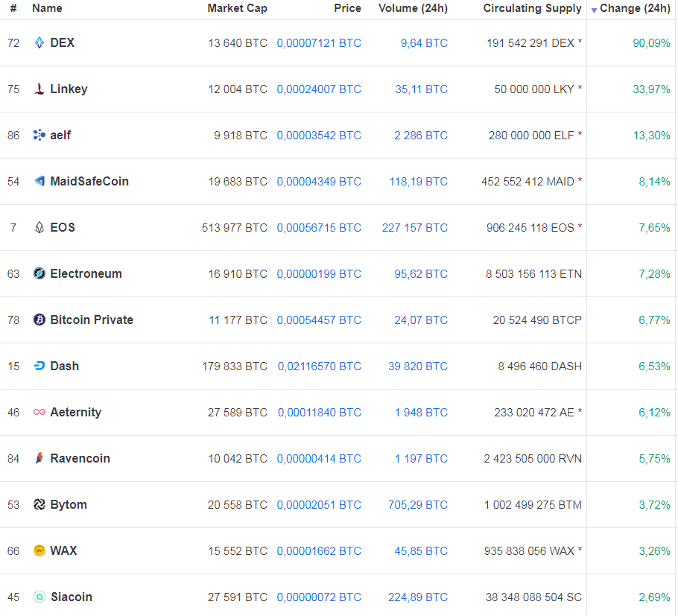Select DEX change value 90,09%
The height and width of the screenshot is (616, 678).
pyautogui.click(x=652, y=43)
